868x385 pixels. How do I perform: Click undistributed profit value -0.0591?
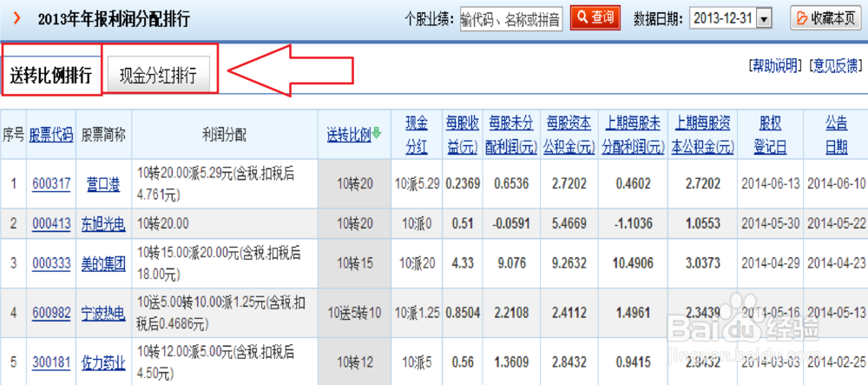pyautogui.click(x=511, y=224)
